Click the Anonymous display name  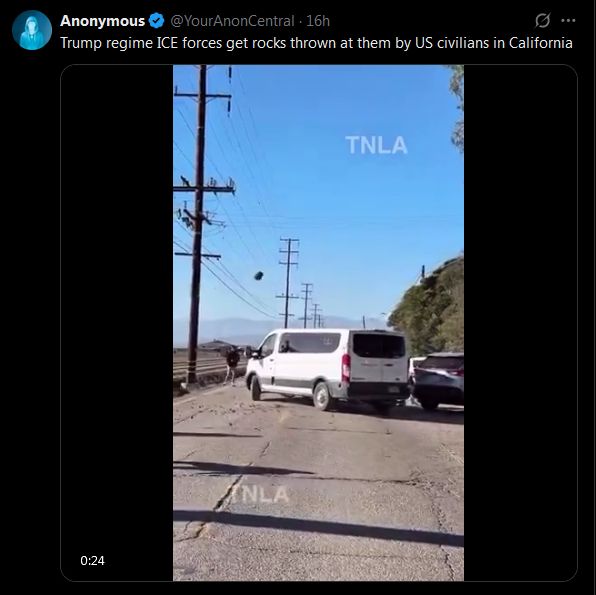pyautogui.click(x=103, y=21)
